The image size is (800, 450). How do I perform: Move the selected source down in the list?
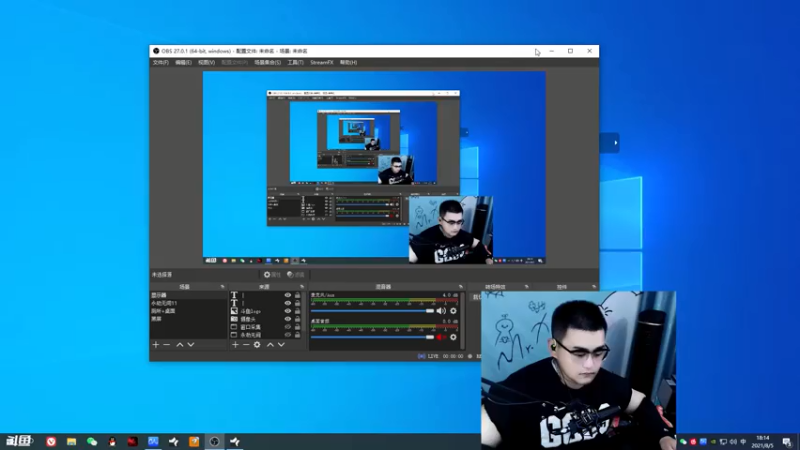pyautogui.click(x=281, y=345)
